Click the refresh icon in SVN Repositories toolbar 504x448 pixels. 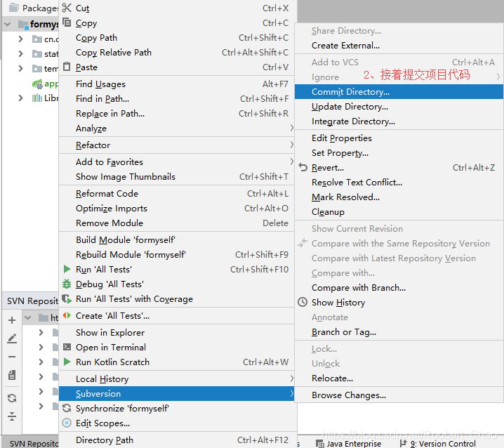pyautogui.click(x=12, y=398)
